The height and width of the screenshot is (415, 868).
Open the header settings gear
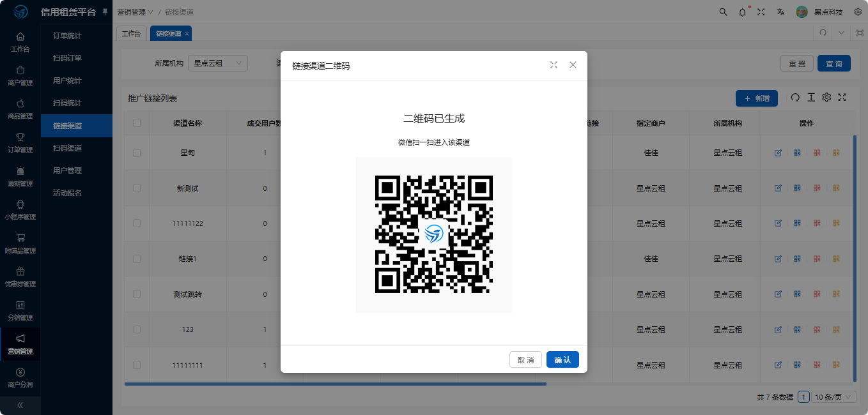coord(858,12)
